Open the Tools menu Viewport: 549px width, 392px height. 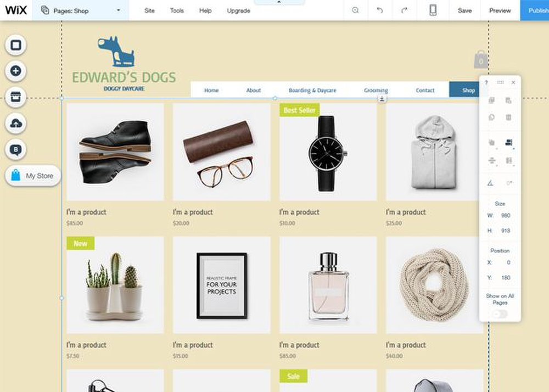coord(177,11)
